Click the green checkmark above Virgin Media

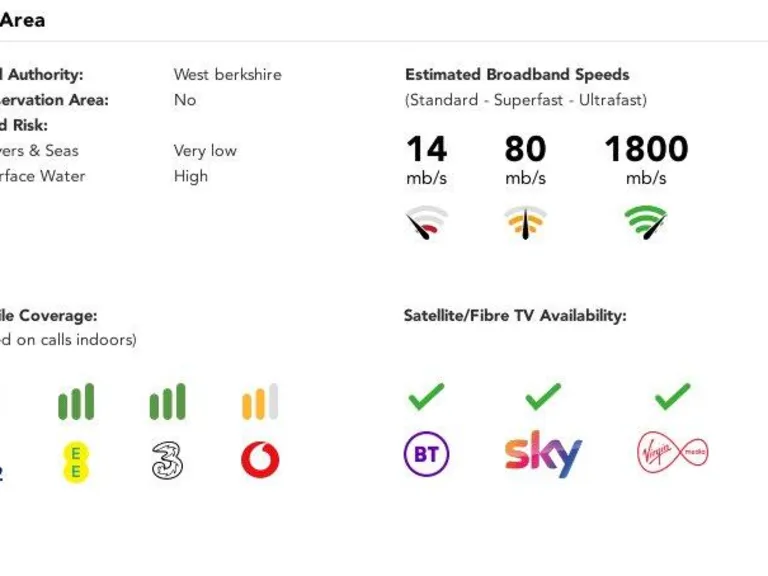coord(672,397)
